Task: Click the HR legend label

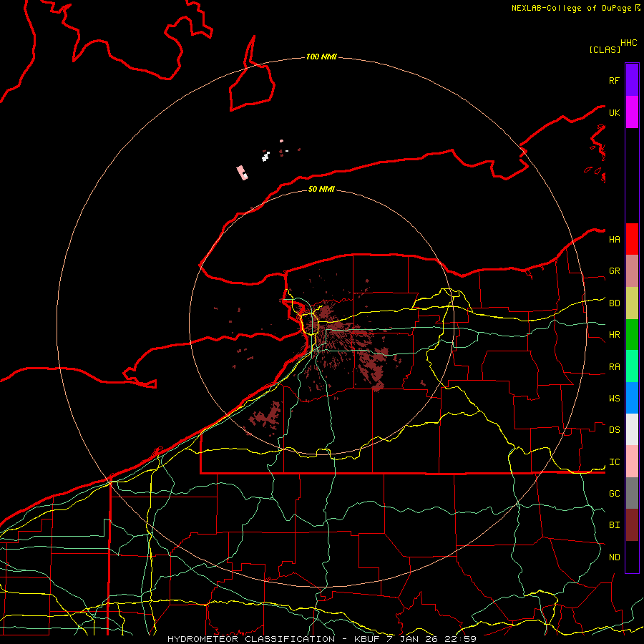Action: point(614,335)
